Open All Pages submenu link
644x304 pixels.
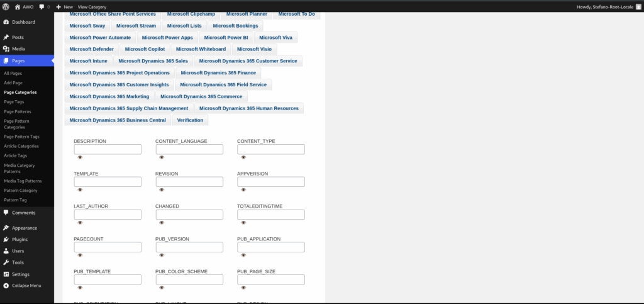(x=13, y=73)
